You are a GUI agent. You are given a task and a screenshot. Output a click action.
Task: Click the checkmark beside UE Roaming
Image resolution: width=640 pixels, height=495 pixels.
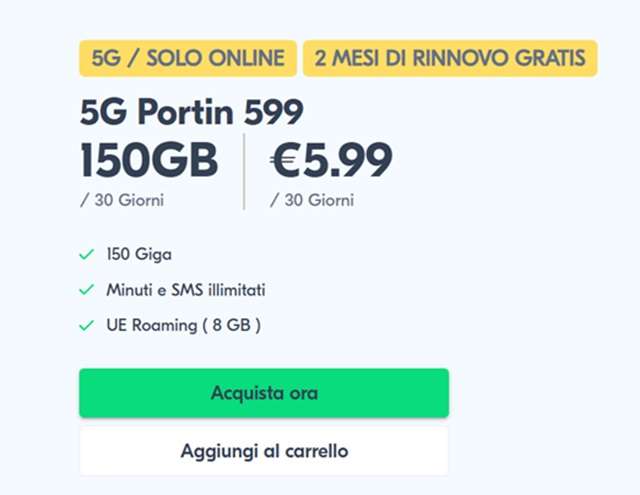[x=86, y=325]
